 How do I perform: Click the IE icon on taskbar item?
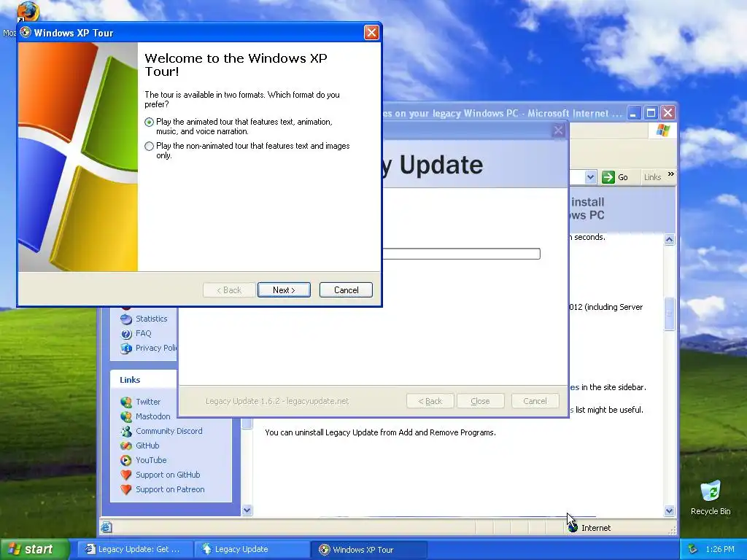coord(90,549)
